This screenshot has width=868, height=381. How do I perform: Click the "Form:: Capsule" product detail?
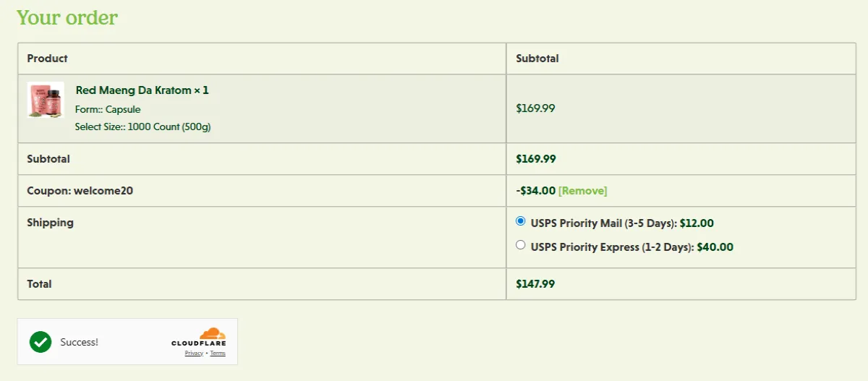pos(108,110)
